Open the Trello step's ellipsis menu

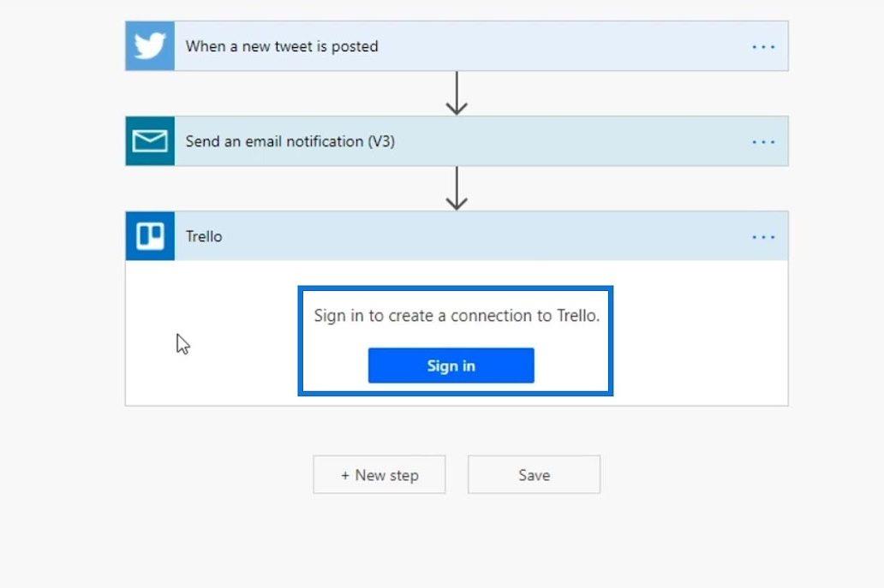[x=763, y=237]
